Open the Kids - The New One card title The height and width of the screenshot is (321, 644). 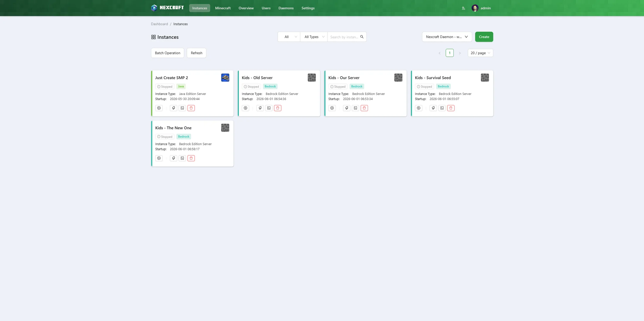173,128
